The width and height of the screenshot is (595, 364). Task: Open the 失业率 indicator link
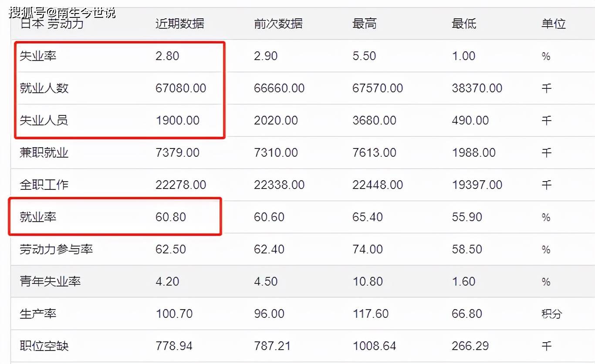[x=38, y=56]
